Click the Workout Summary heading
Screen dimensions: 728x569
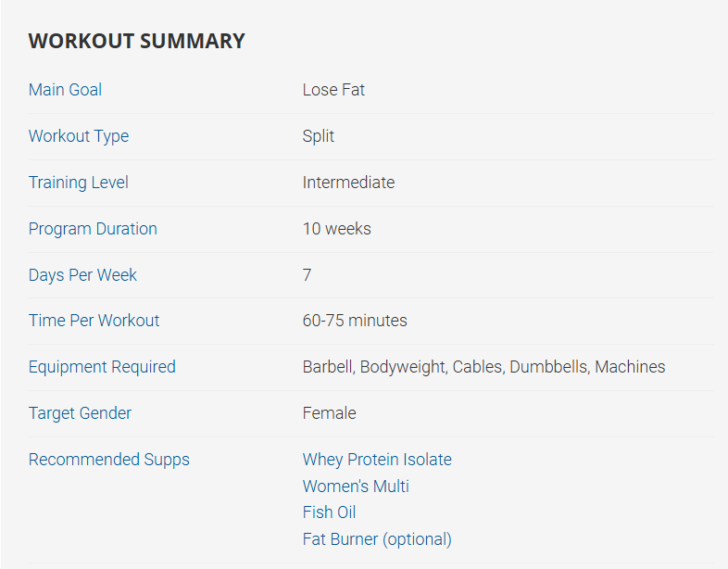point(136,41)
